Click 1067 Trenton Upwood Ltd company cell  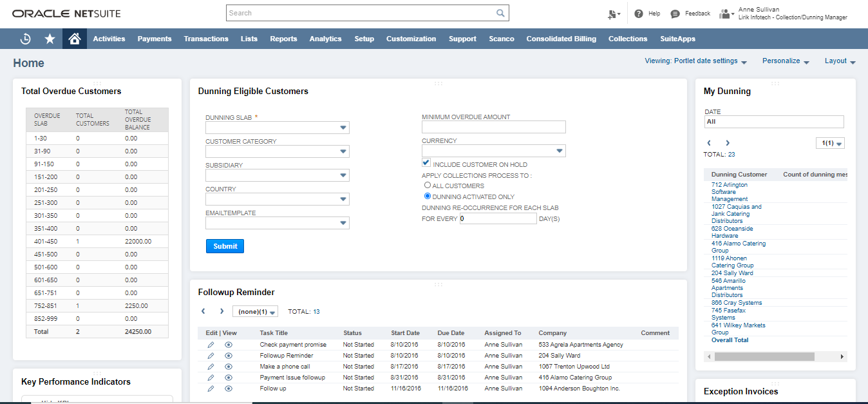coord(574,367)
